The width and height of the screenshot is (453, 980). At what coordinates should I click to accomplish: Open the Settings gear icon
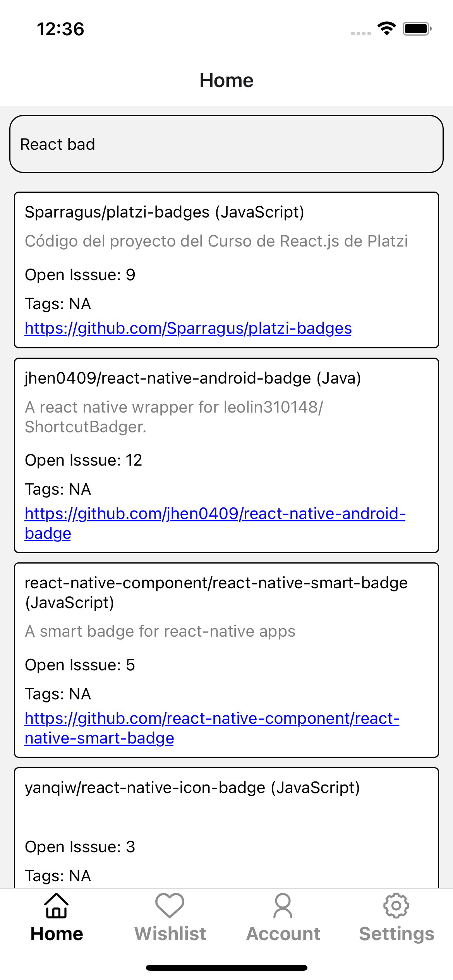coord(396,906)
